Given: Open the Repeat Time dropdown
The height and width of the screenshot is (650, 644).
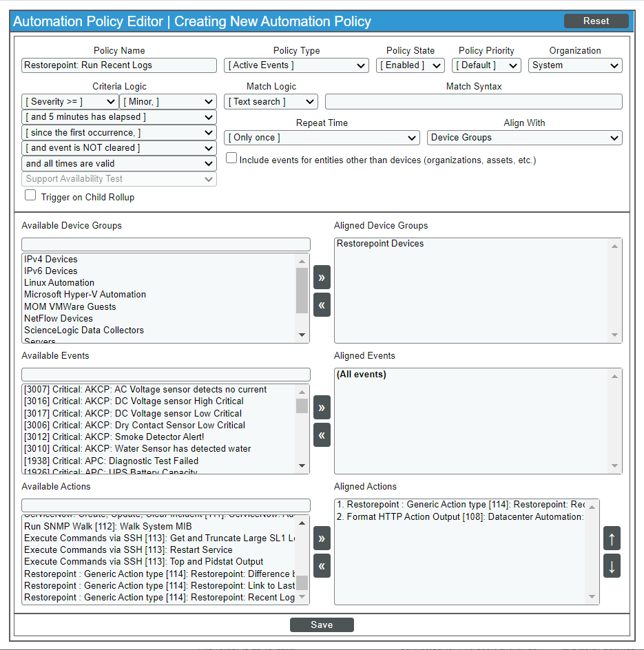Looking at the screenshot, I should [x=322, y=138].
